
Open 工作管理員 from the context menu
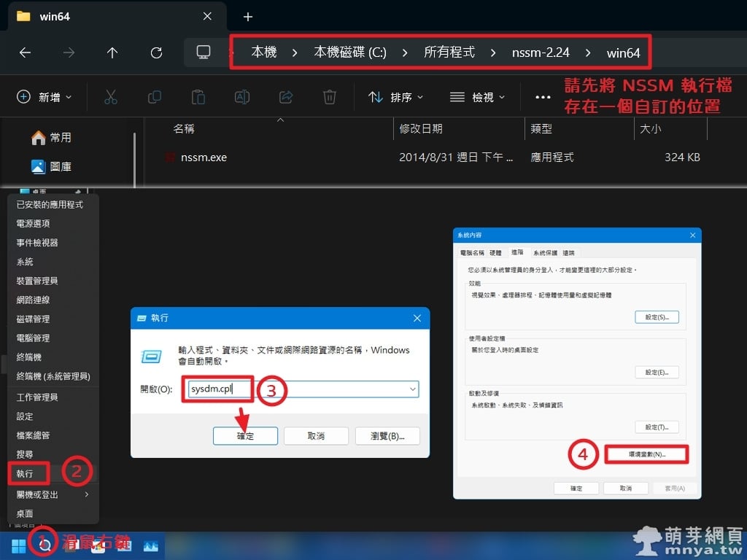point(37,397)
